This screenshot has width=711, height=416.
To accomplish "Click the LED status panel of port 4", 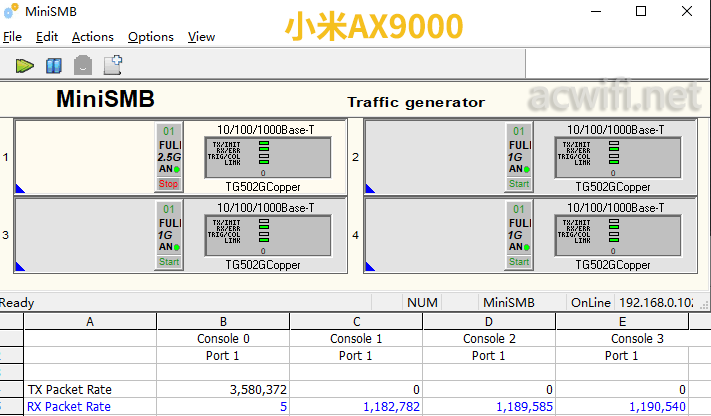I will click(x=618, y=235).
